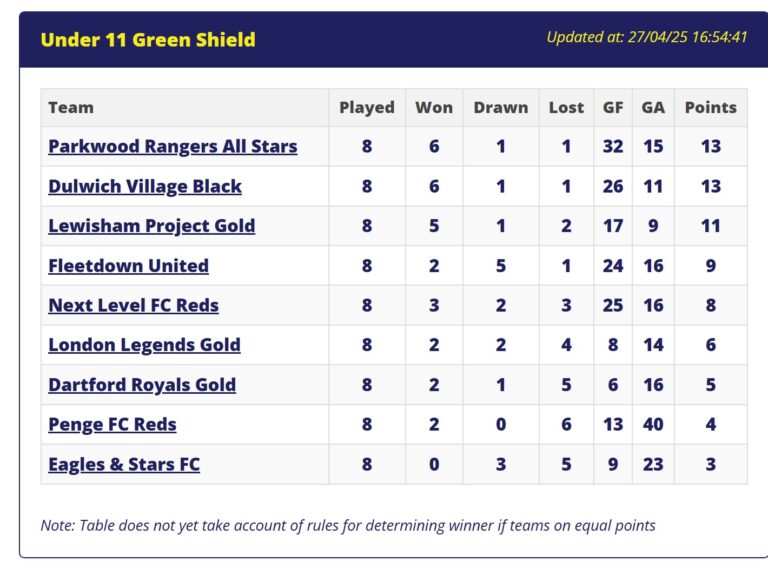This screenshot has width=768, height=568.
Task: Open the Parkwood Rangers All Stars team link
Action: (172, 146)
